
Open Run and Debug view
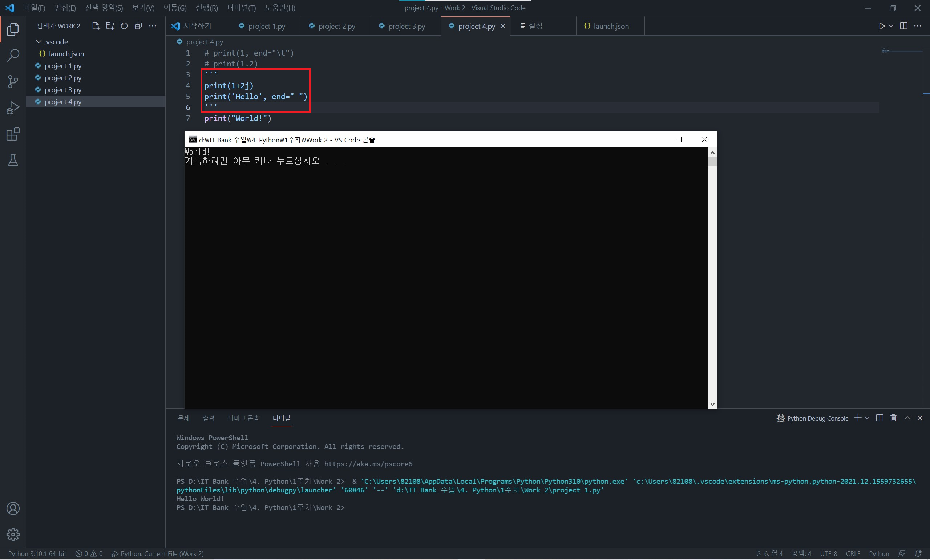(x=13, y=108)
